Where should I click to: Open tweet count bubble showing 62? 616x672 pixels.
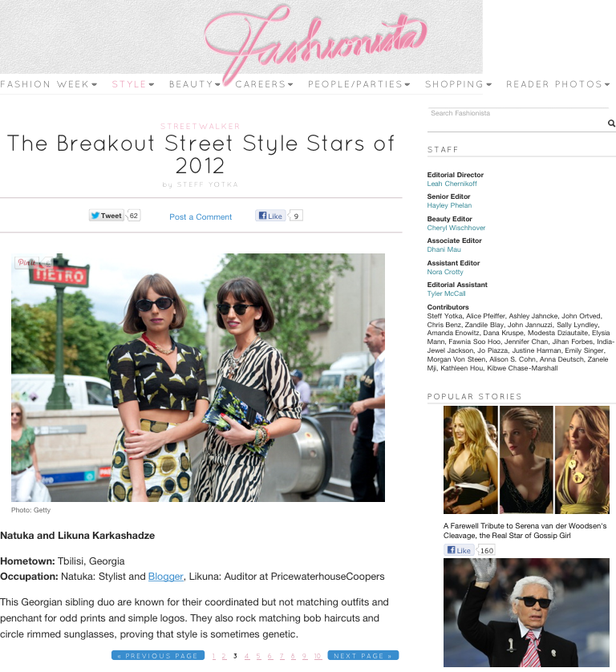coord(134,216)
